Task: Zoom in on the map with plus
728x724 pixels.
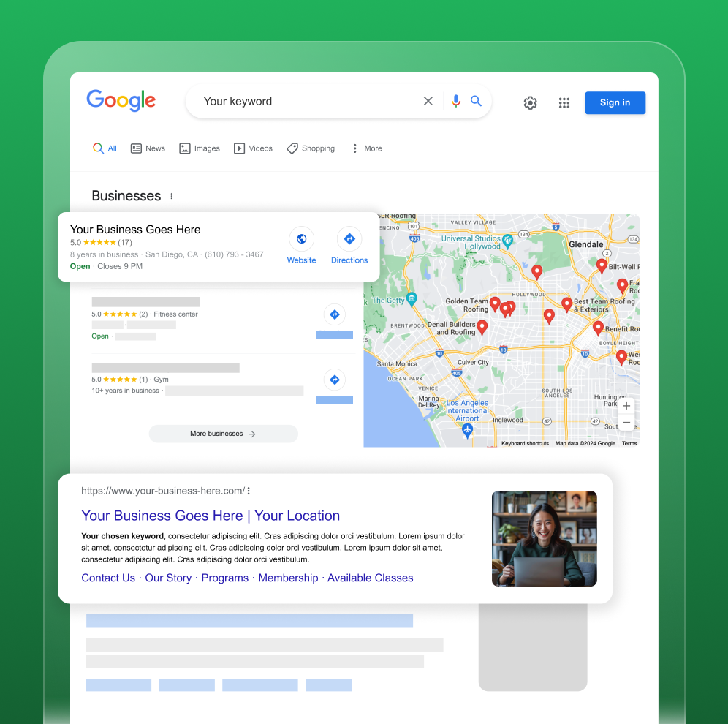Action: (626, 406)
